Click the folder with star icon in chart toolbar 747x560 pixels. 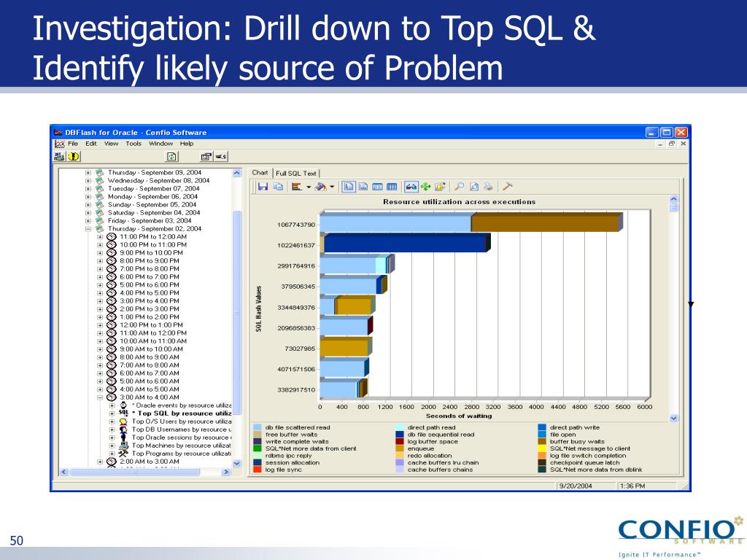point(440,187)
